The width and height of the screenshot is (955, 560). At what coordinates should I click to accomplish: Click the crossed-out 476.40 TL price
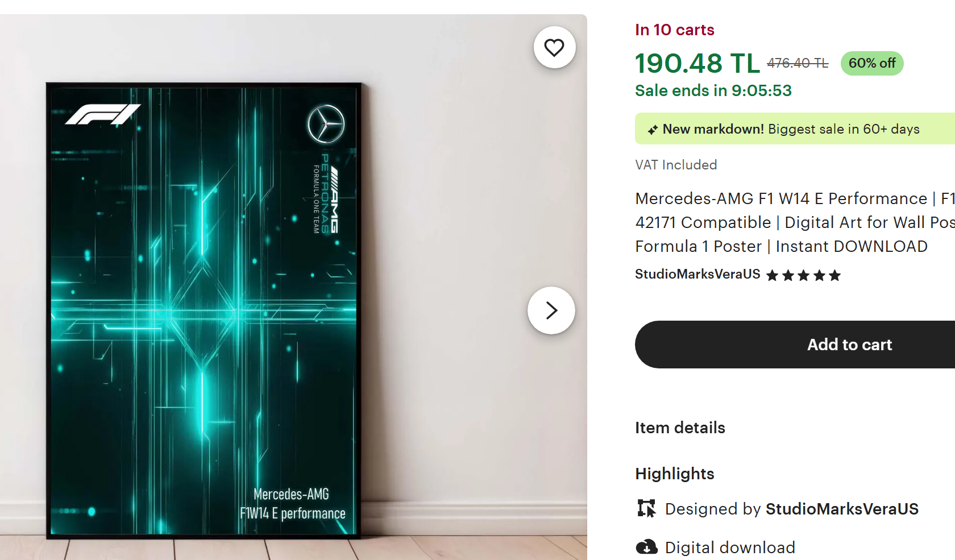[797, 63]
